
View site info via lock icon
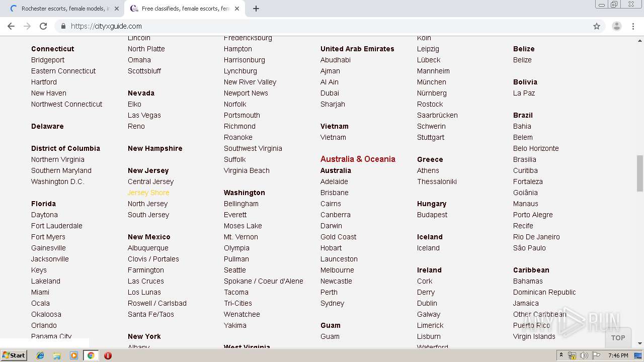point(63,26)
